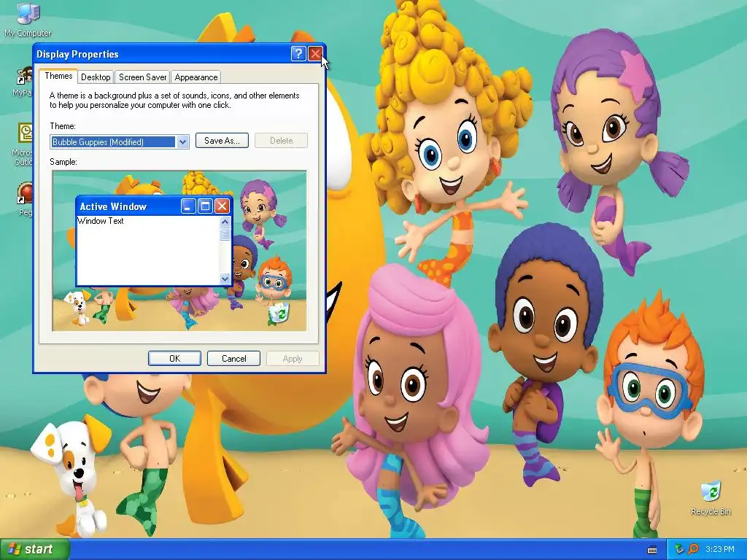This screenshot has height=560, width=747.
Task: Click the sample window scroll-down arrow
Action: point(225,279)
